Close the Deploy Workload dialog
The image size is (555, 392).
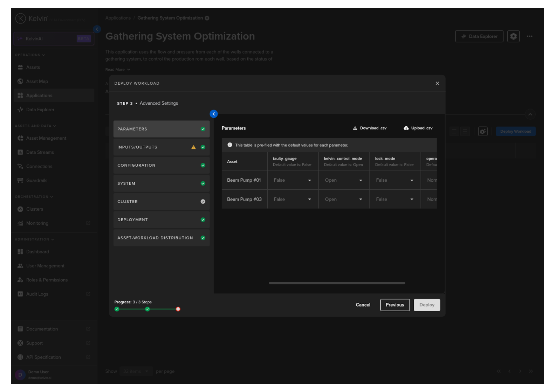click(x=437, y=83)
